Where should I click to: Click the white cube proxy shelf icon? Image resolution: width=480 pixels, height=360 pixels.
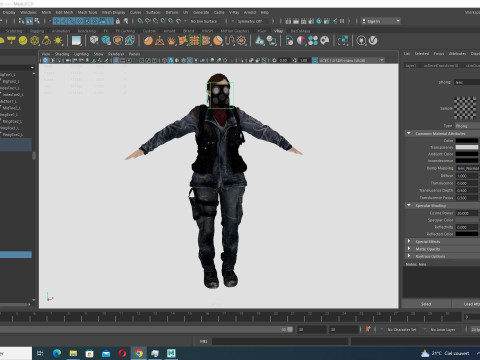pos(94,41)
